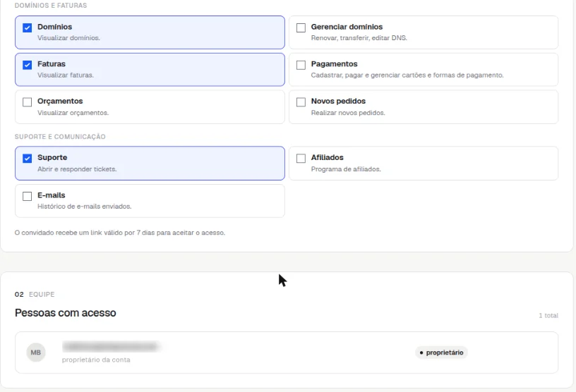Screen dimensions: 576x392
Task: Click 'Visualizar domínios.' description text
Action: point(68,38)
